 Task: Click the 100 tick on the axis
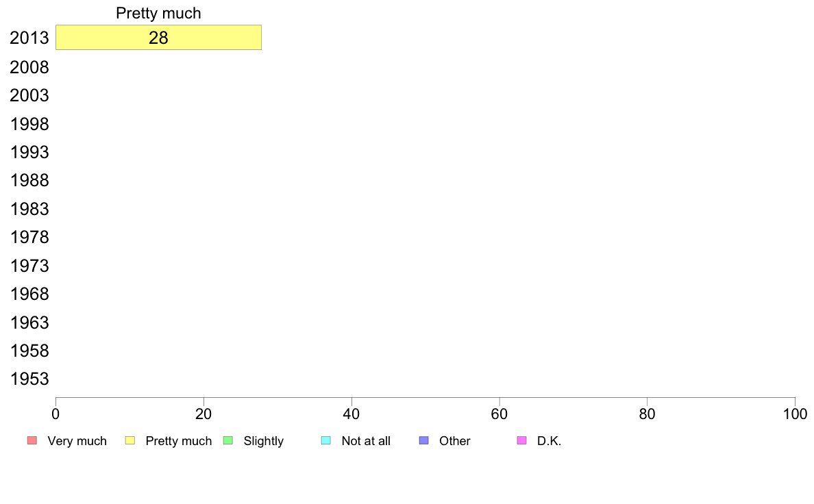795,414
